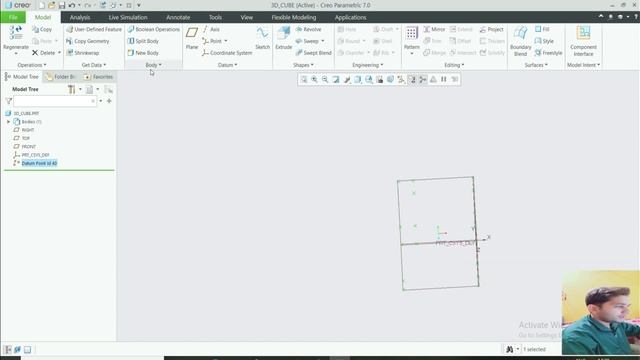
Task: Switch to the Flexible Modeling tab
Action: pyautogui.click(x=294, y=17)
